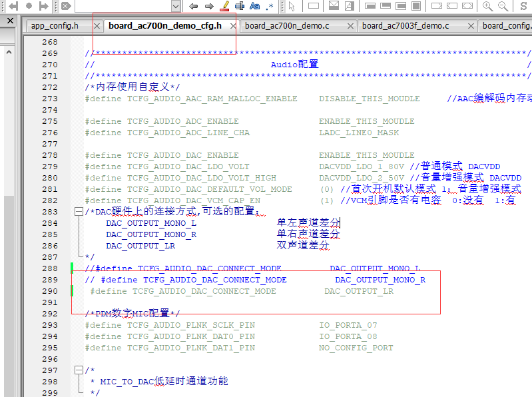Screen dimensions: 532x397
Task: Click TCFG_AUDIO_PLNK_SCLK_PIN on line 293
Action: coord(190,325)
